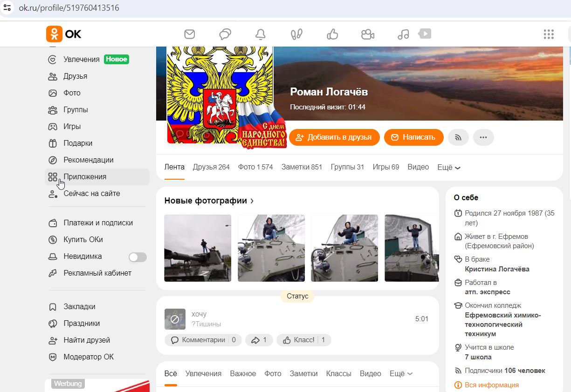Expand Новые фотографии section arrow
Screen dimensions: 571x392
[x=252, y=201]
